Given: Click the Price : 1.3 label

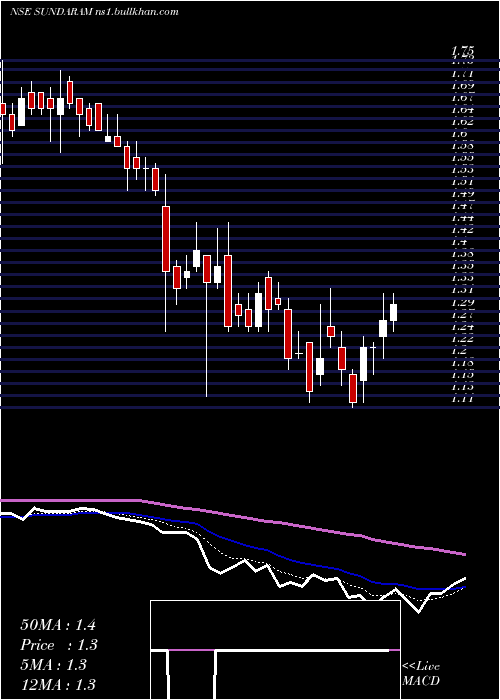Looking at the screenshot, I should (59, 645).
